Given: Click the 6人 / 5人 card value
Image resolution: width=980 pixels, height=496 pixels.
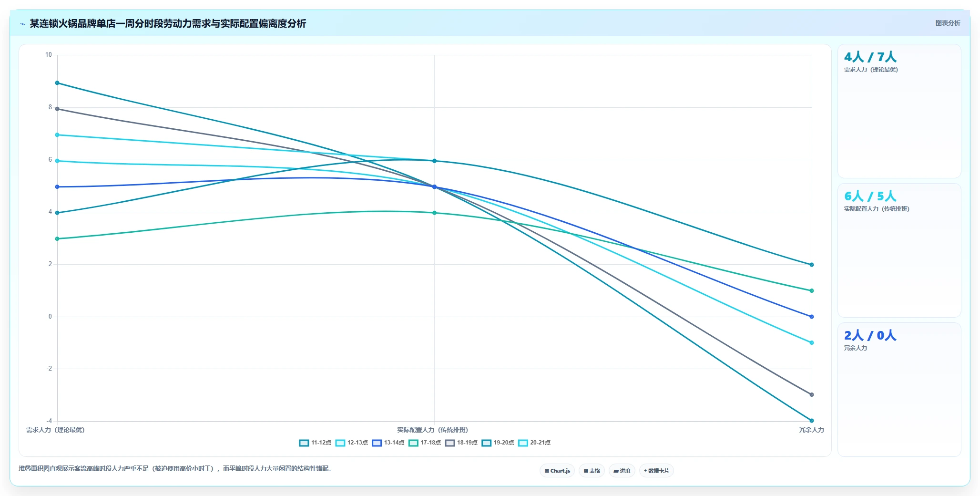Looking at the screenshot, I should (870, 196).
